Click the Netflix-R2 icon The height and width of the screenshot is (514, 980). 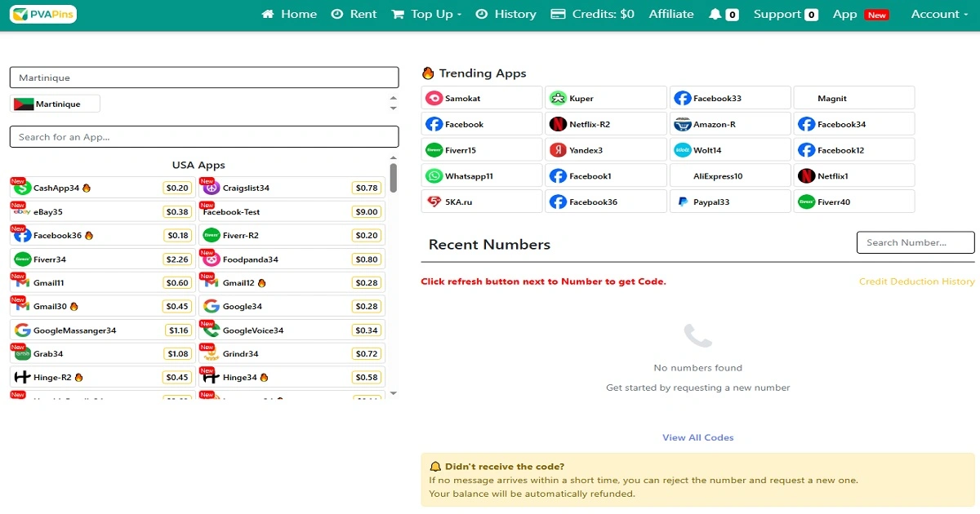pos(558,124)
